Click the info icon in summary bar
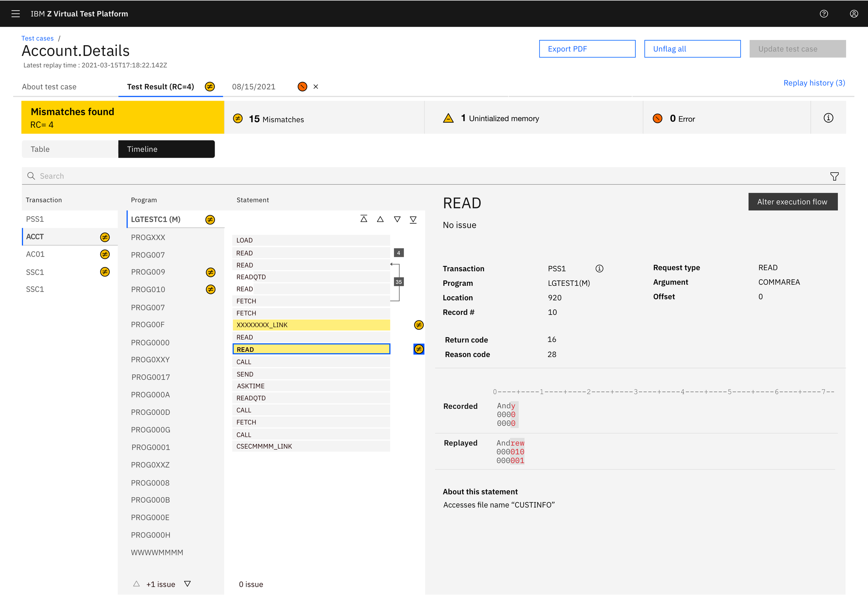868x616 pixels. click(x=828, y=118)
